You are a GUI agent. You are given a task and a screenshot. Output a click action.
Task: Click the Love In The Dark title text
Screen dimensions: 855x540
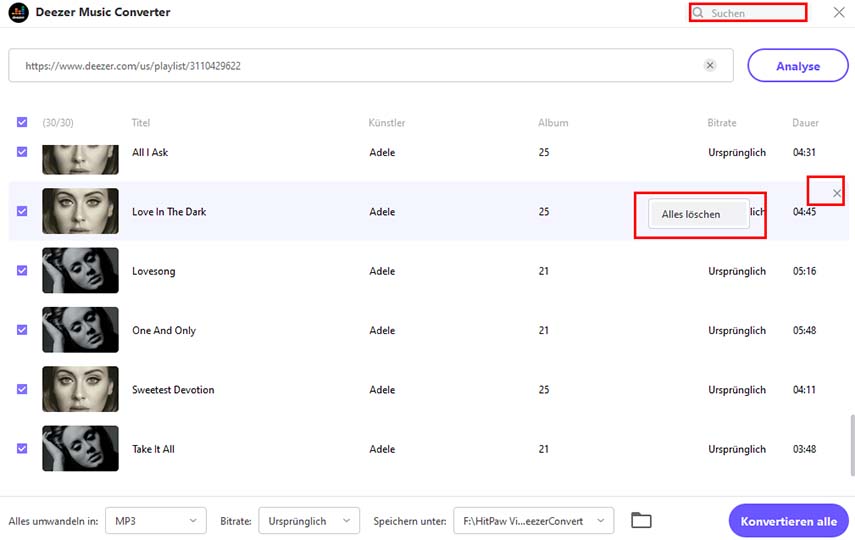coord(169,212)
